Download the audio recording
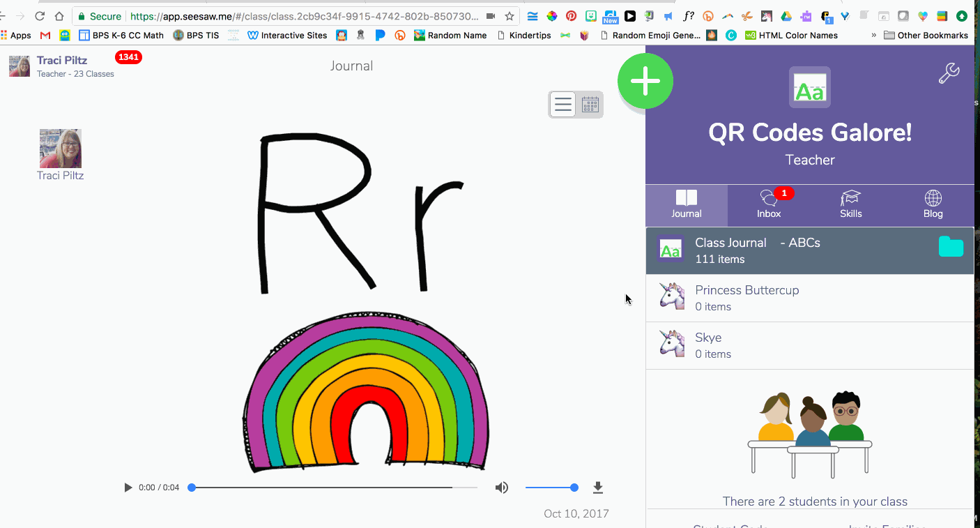 point(598,487)
